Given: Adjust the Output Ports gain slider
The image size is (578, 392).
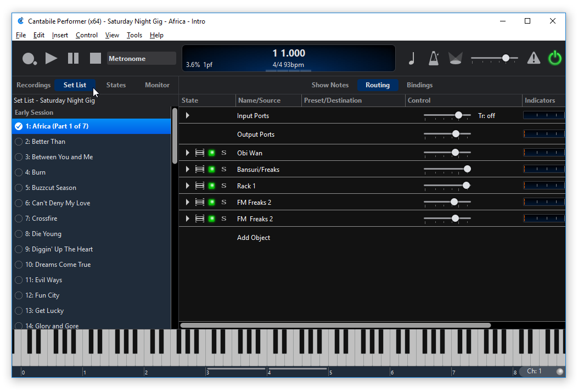Looking at the screenshot, I should point(447,134).
